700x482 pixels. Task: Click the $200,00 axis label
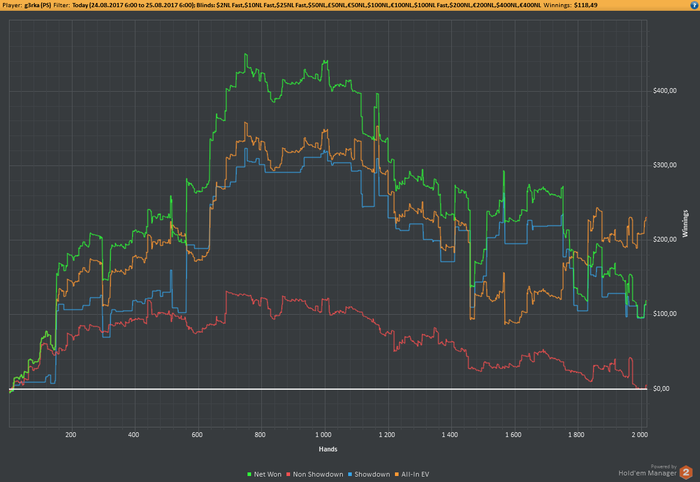tap(665, 240)
